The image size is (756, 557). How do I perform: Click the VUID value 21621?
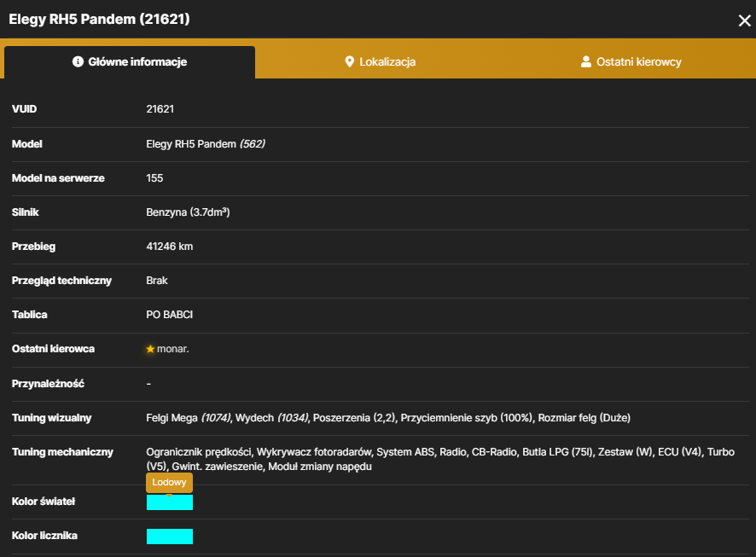160,109
